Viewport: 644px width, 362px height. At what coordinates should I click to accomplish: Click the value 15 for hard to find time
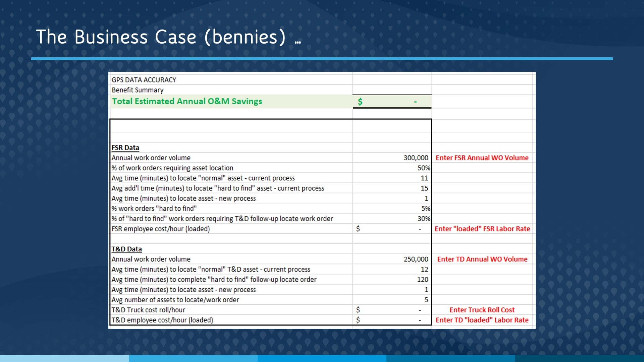pyautogui.click(x=425, y=188)
